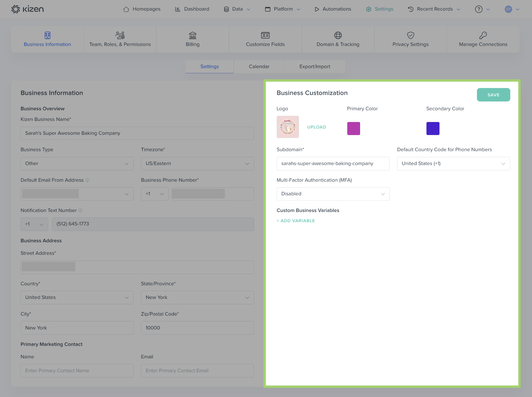The image size is (532, 397).
Task: Expand the Multi-Factor Authentication dropdown
Action: pyautogui.click(x=333, y=194)
